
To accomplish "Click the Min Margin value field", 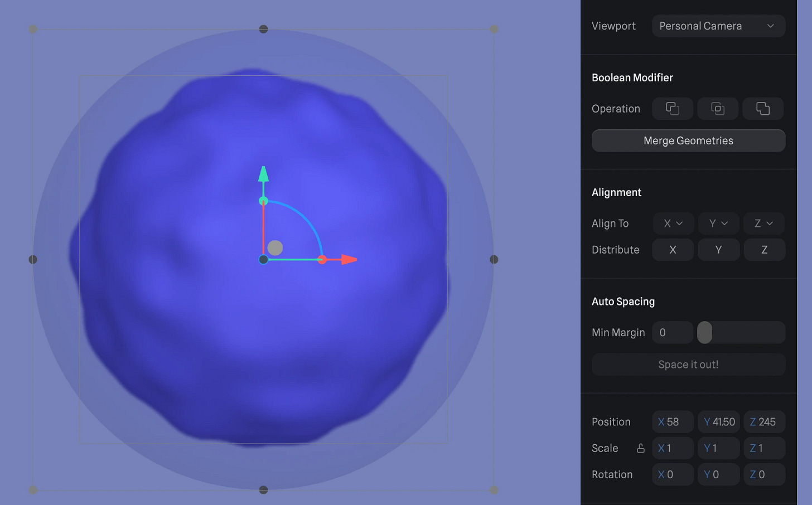I will click(673, 333).
